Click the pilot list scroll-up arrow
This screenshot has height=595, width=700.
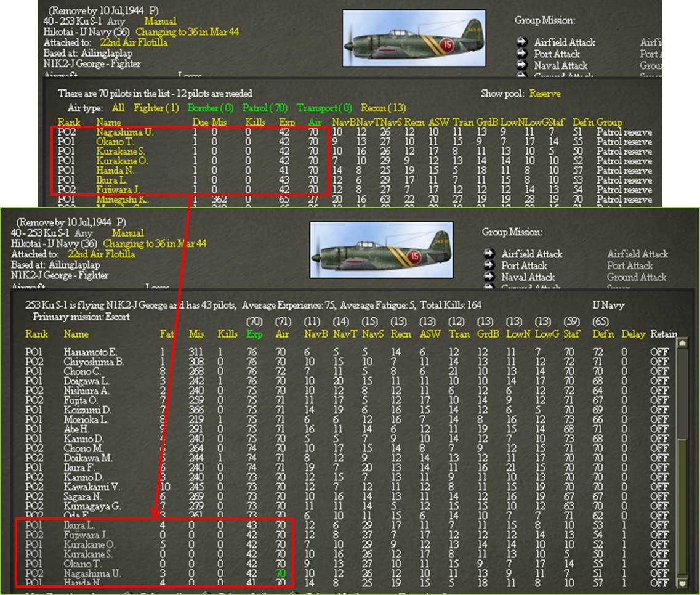pos(682,343)
